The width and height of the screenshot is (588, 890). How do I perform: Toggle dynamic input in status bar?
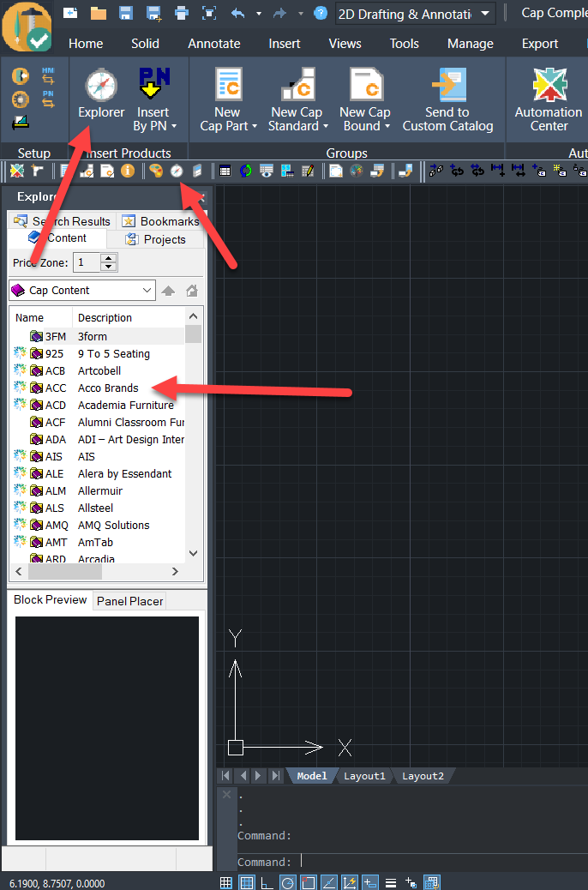[370, 882]
